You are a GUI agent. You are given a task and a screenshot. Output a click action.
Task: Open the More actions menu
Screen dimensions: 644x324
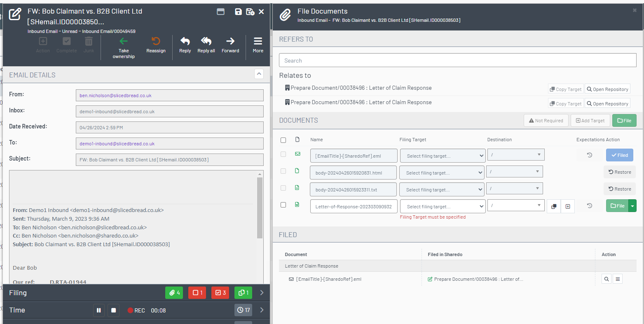(258, 44)
